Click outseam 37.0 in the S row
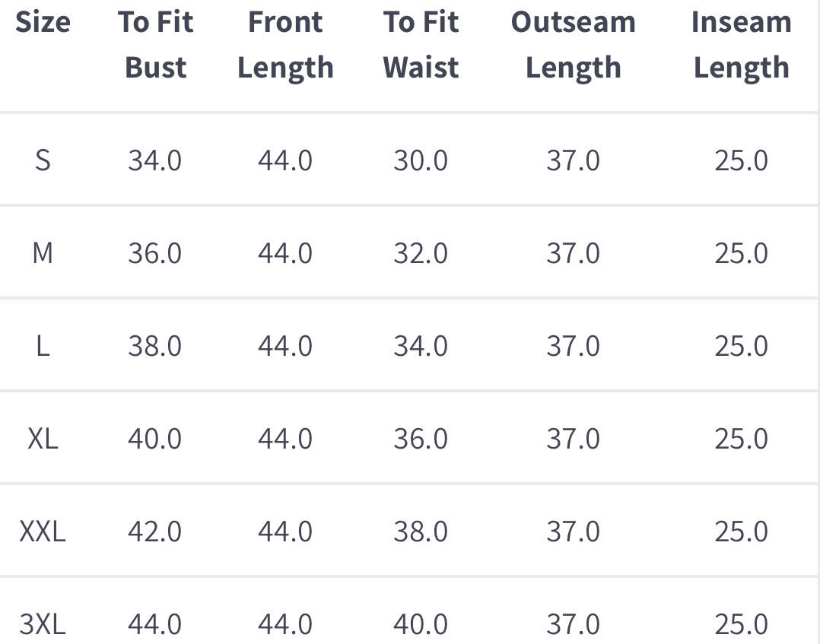Viewport: 820px width, 644px height. point(573,160)
